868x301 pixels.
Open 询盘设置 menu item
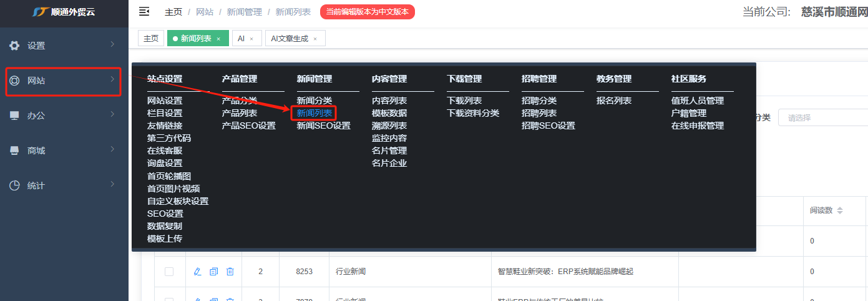tap(165, 163)
